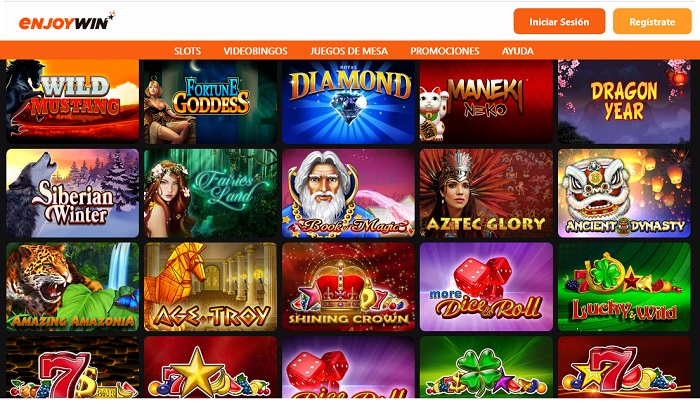Open the Fortune Goddess game tile
Screen dimensions: 700x404
210,101
